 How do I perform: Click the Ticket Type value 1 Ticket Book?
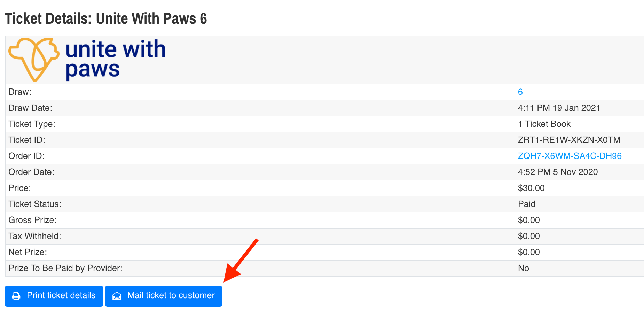pos(544,124)
